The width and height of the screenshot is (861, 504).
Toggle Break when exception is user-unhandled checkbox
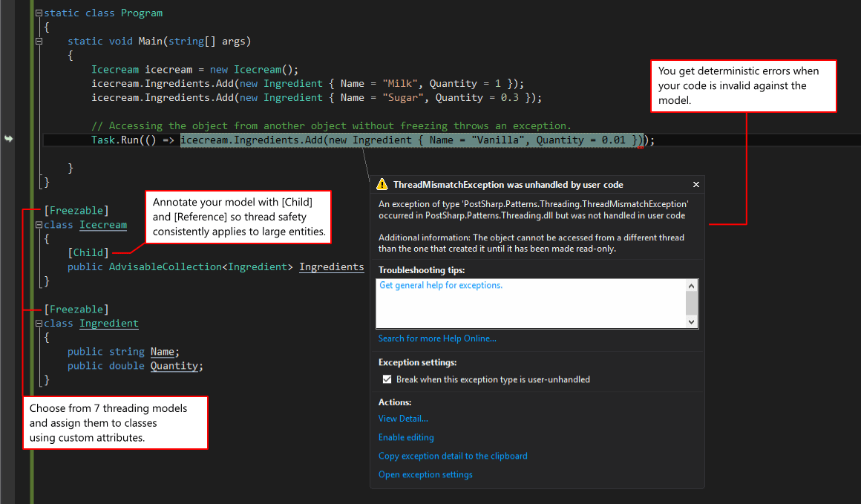click(387, 379)
